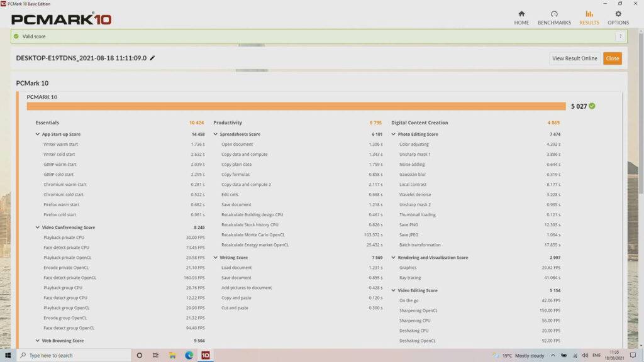Click the Essentials score 10 424
The image size is (644, 362).
click(x=196, y=123)
